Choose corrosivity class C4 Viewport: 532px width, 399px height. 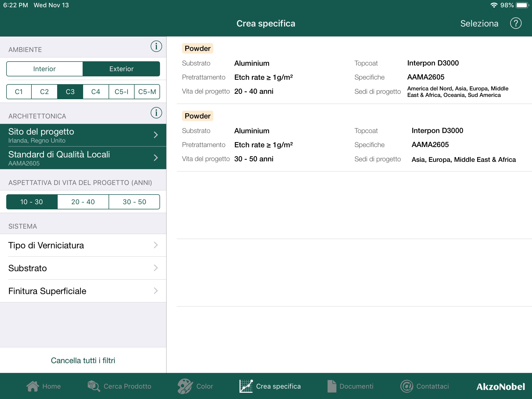click(x=96, y=92)
